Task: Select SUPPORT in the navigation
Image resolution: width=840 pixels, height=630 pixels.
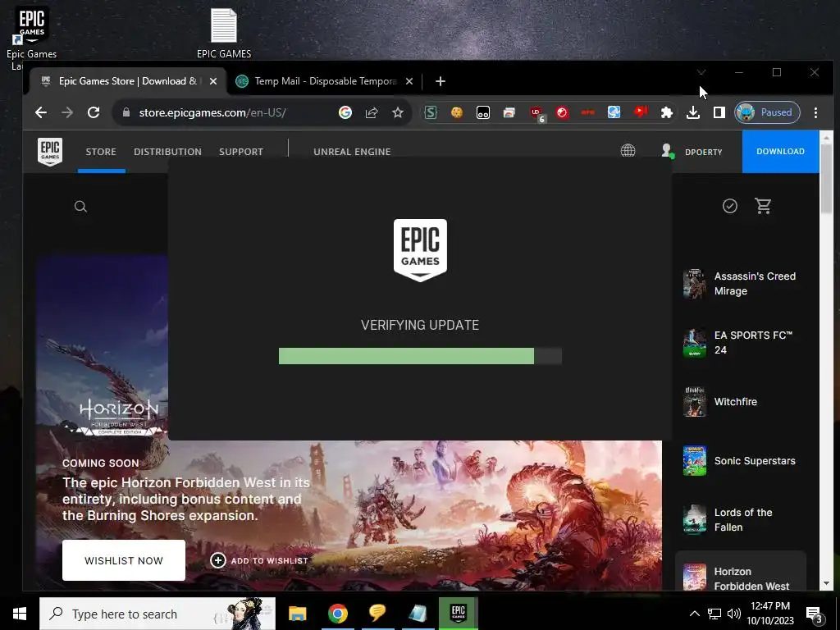Action: [x=241, y=152]
